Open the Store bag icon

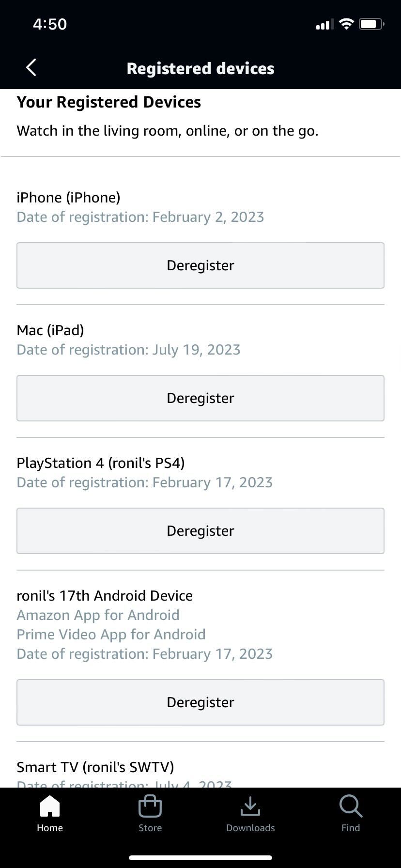coord(150,806)
